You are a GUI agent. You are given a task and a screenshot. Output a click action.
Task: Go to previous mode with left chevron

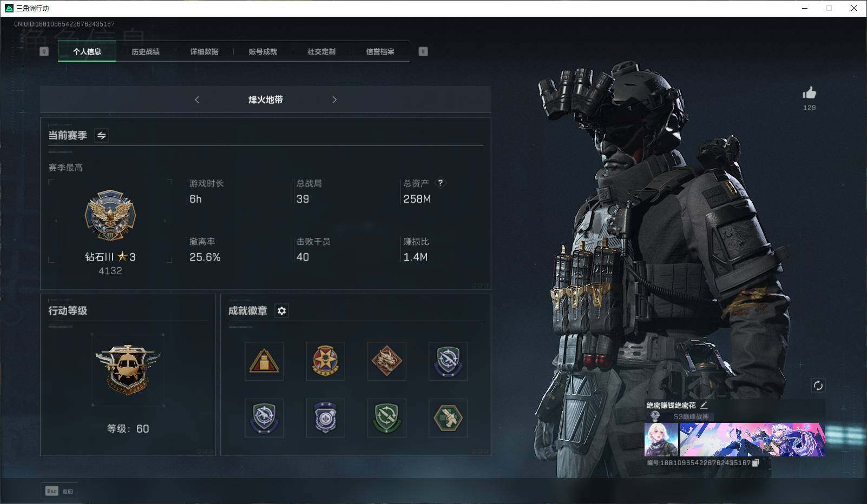197,100
